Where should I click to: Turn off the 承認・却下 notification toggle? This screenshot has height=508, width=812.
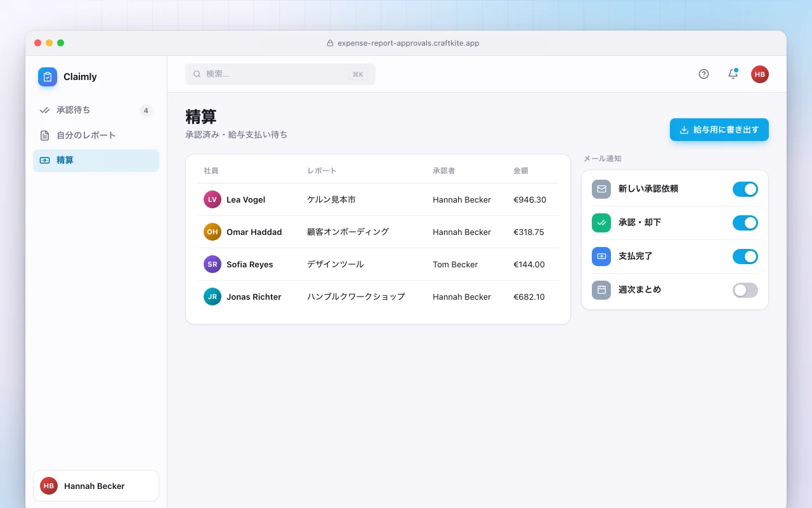click(x=745, y=223)
